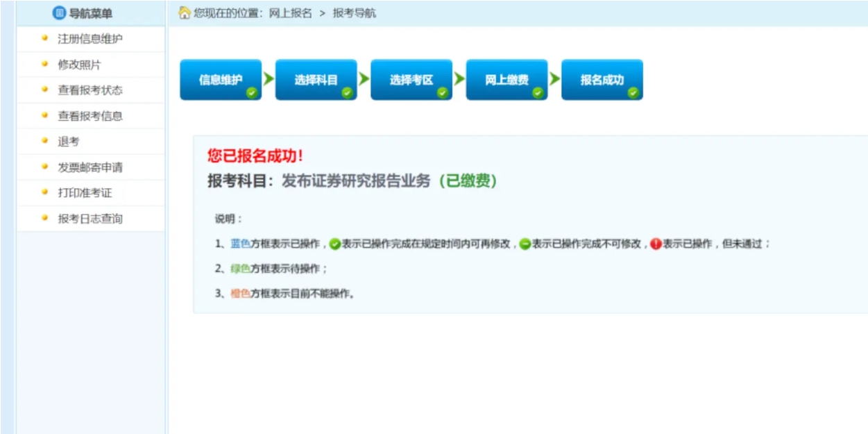Open 网上缴费 from the progress steps
The height and width of the screenshot is (434, 868).
pos(506,80)
